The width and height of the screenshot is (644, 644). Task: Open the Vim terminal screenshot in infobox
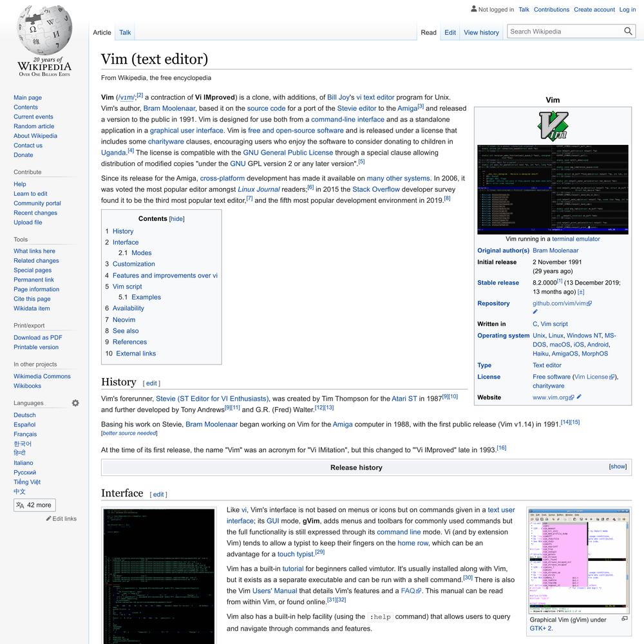(x=553, y=189)
